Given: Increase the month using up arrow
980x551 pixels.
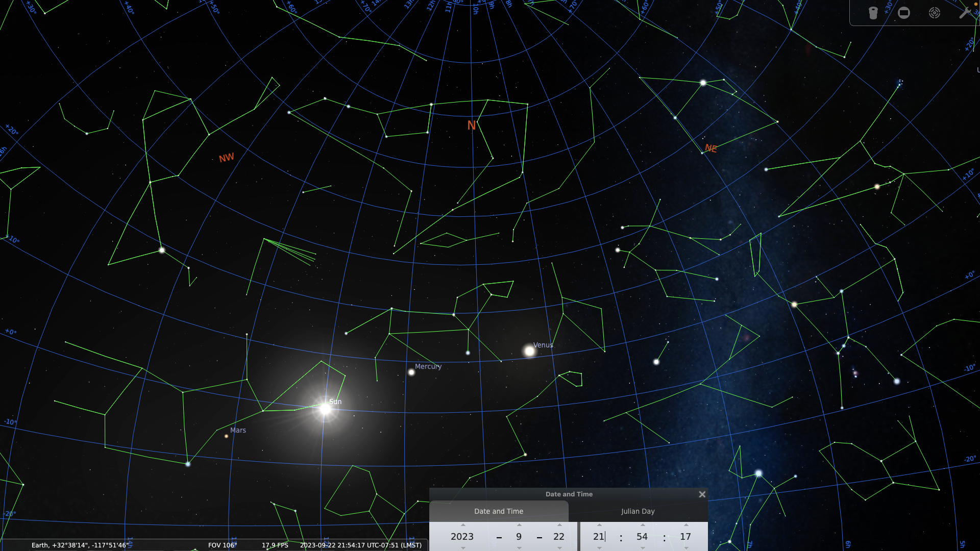Looking at the screenshot, I should [519, 525].
